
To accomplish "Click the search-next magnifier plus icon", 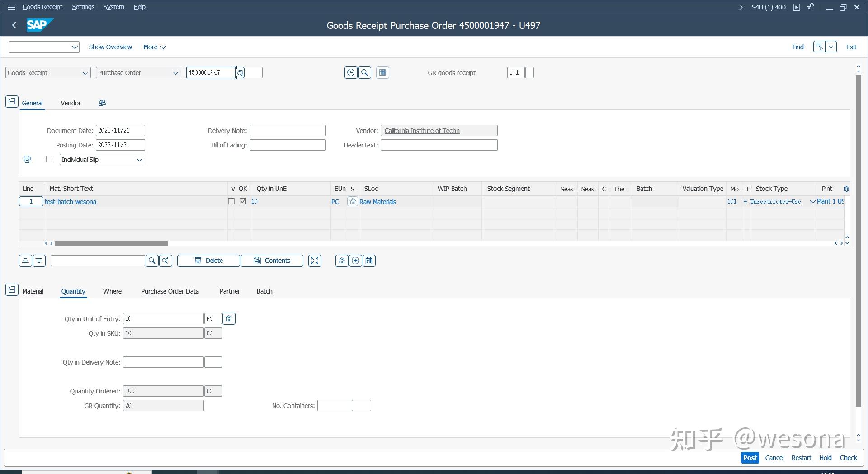I will 166,261.
